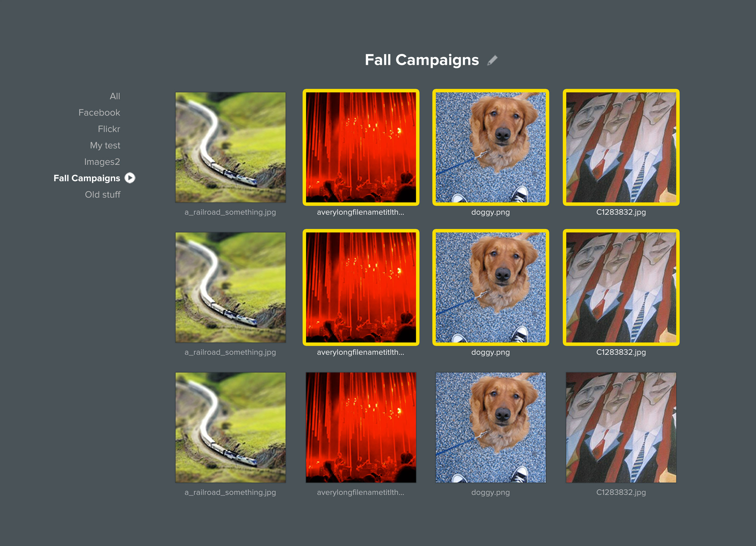Click the Fall Campaigns page heading

click(422, 60)
